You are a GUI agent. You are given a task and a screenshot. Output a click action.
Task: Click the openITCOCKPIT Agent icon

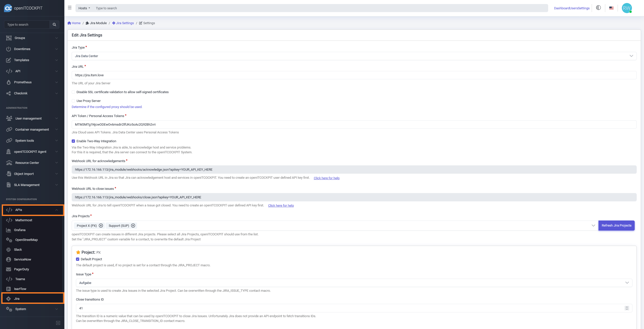[x=9, y=152]
